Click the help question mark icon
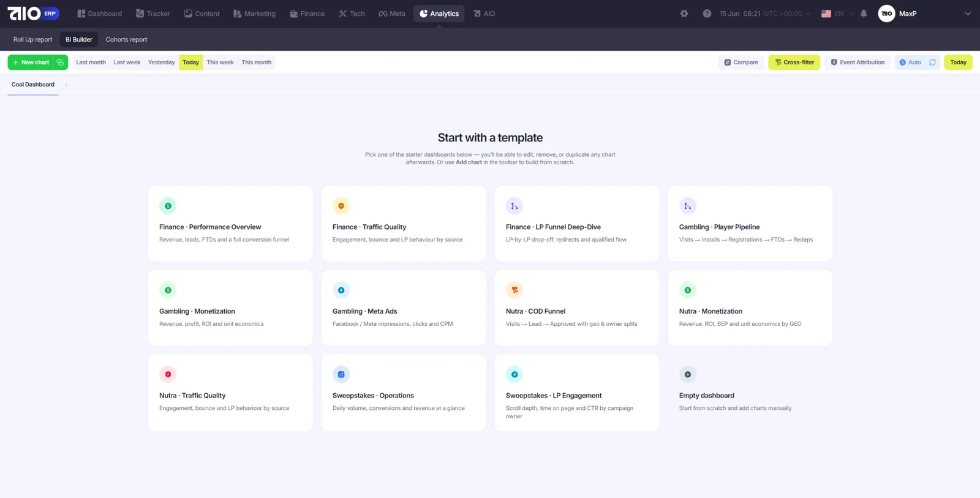Viewport: 980px width, 498px height. (x=707, y=13)
